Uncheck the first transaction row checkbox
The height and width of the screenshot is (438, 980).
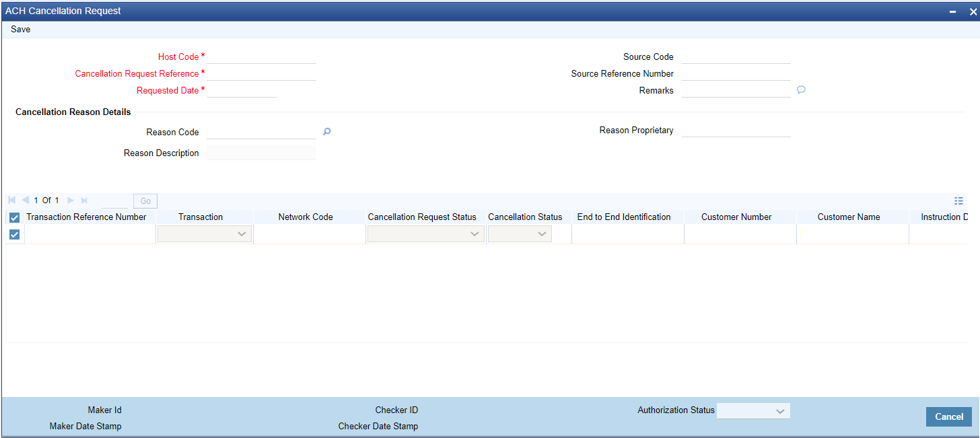coord(15,234)
